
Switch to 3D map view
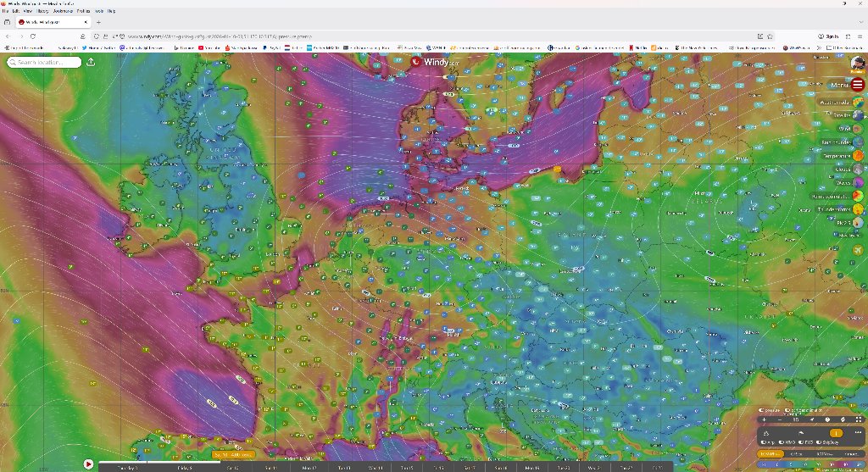pos(795,419)
